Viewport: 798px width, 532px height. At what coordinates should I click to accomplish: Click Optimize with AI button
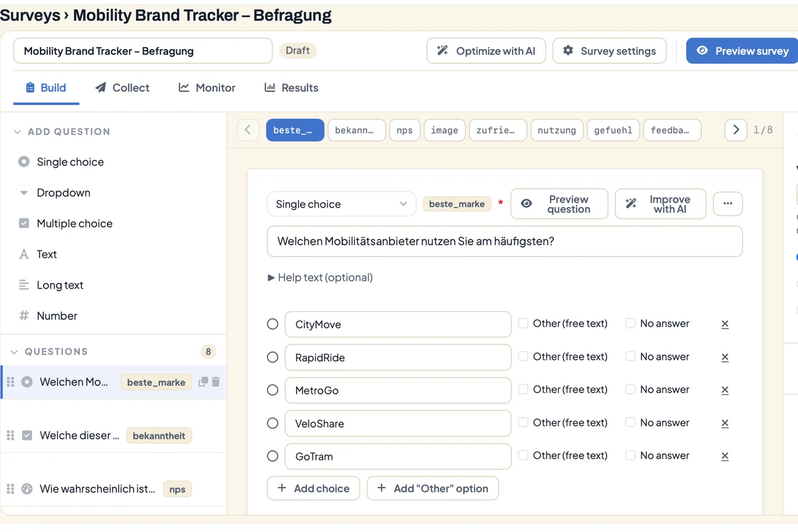486,51
